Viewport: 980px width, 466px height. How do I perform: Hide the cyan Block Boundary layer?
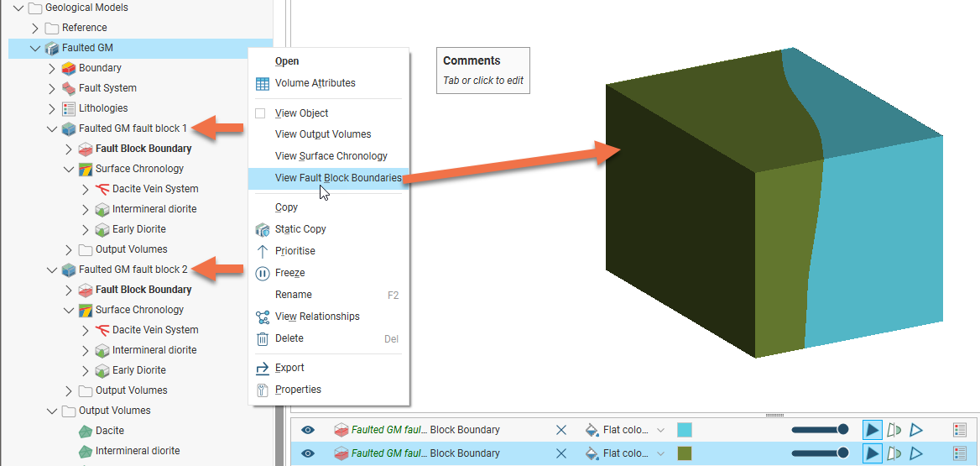(308, 430)
